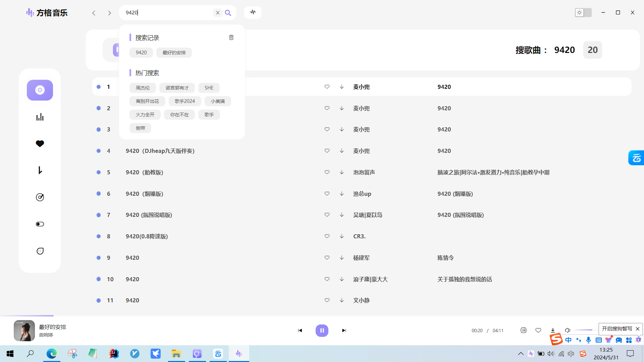Navigate forward with right chevron
Image resolution: width=644 pixels, height=362 pixels.
[x=109, y=13]
